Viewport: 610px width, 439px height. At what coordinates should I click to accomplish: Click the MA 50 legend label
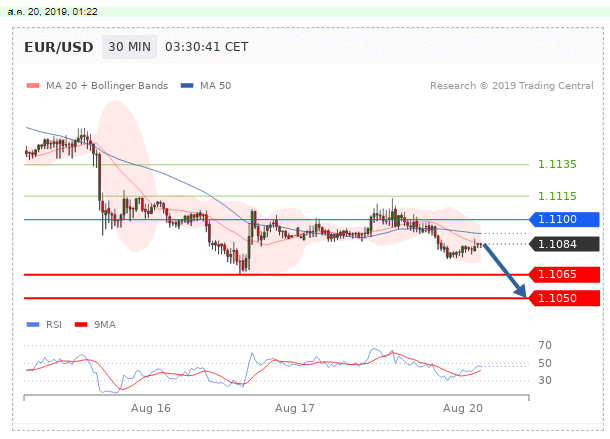tap(216, 86)
